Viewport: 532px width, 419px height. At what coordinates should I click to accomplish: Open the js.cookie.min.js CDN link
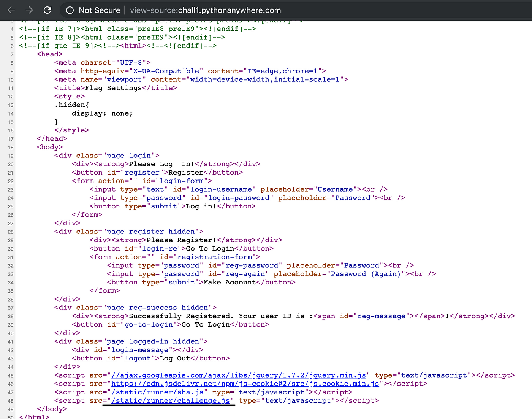245,384
